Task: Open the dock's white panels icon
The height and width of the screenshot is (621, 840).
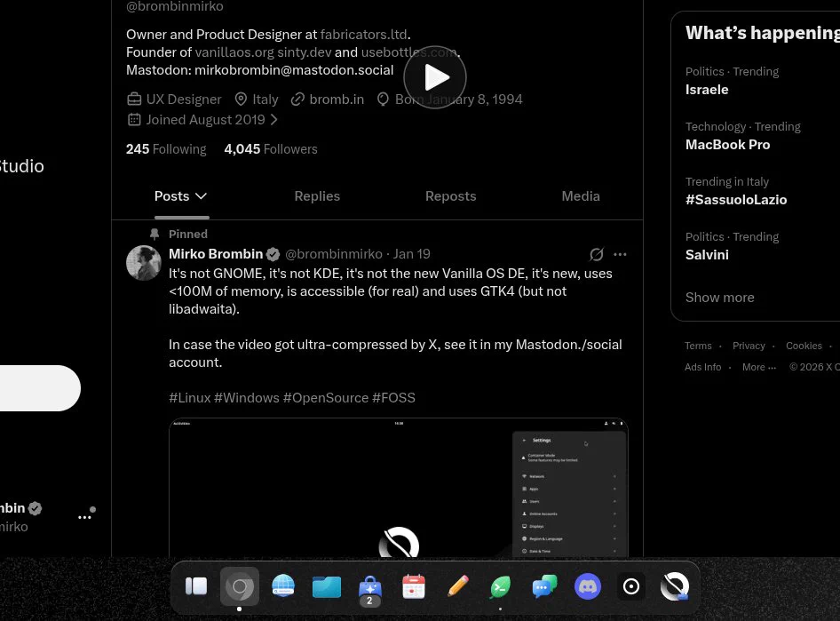Action: (x=196, y=586)
